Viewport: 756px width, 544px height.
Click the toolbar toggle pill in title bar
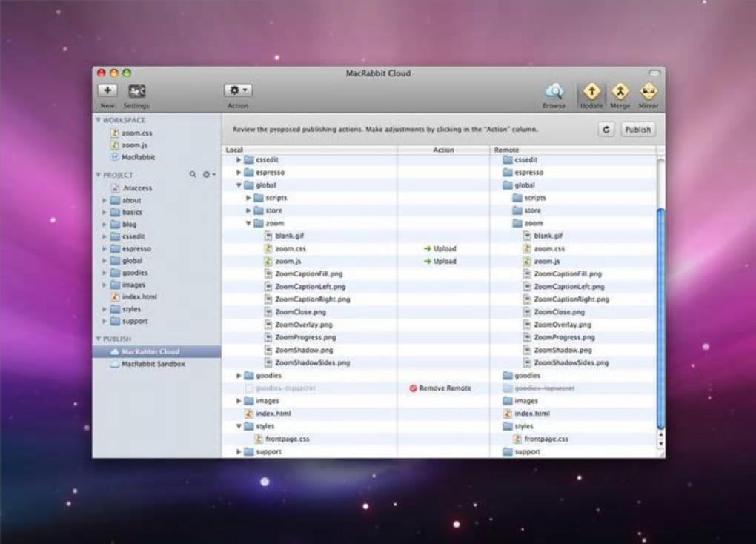pos(654,73)
